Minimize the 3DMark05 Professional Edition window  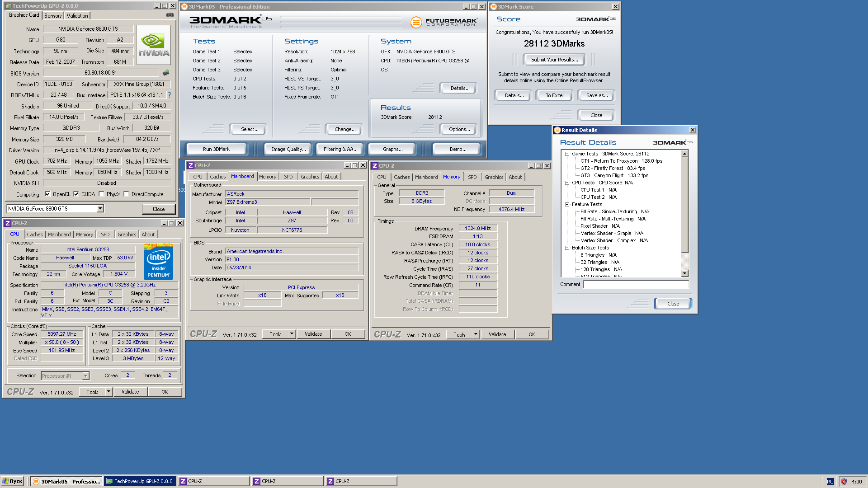point(466,7)
